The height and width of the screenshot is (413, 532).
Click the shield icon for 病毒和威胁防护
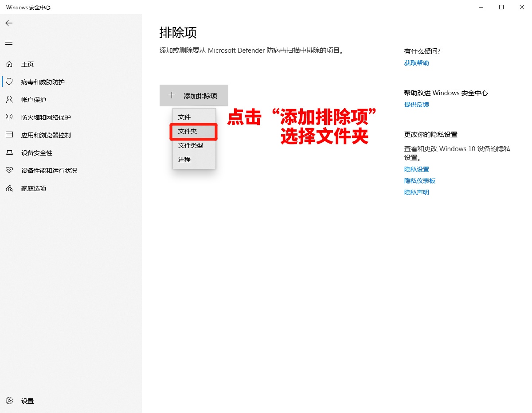[9, 82]
